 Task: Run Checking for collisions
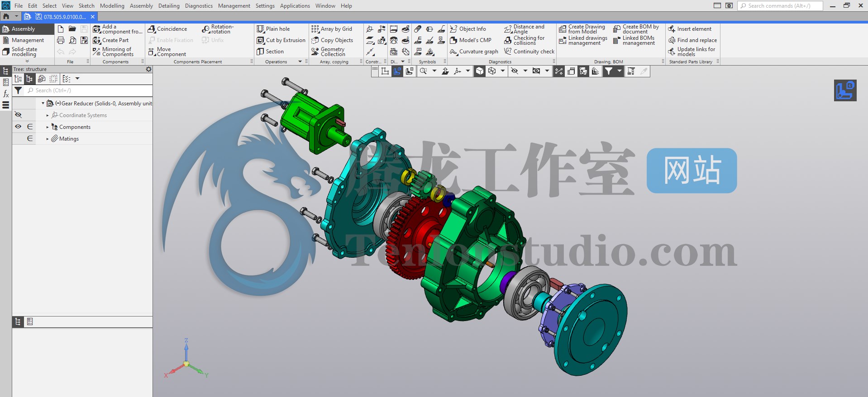pos(525,40)
